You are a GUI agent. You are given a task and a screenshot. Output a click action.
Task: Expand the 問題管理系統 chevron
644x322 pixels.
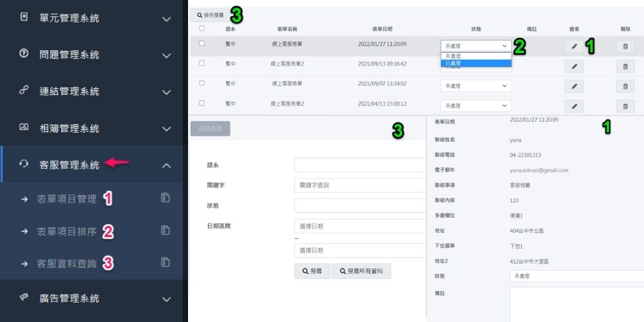click(x=166, y=55)
